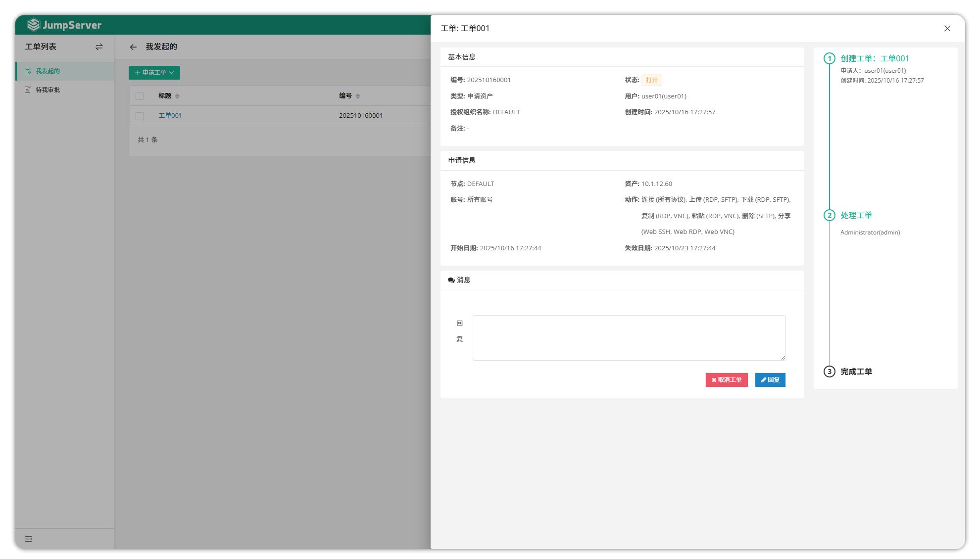The width and height of the screenshot is (980, 559).
Task: Click step 3 circle 完成工单 in timeline
Action: click(830, 372)
